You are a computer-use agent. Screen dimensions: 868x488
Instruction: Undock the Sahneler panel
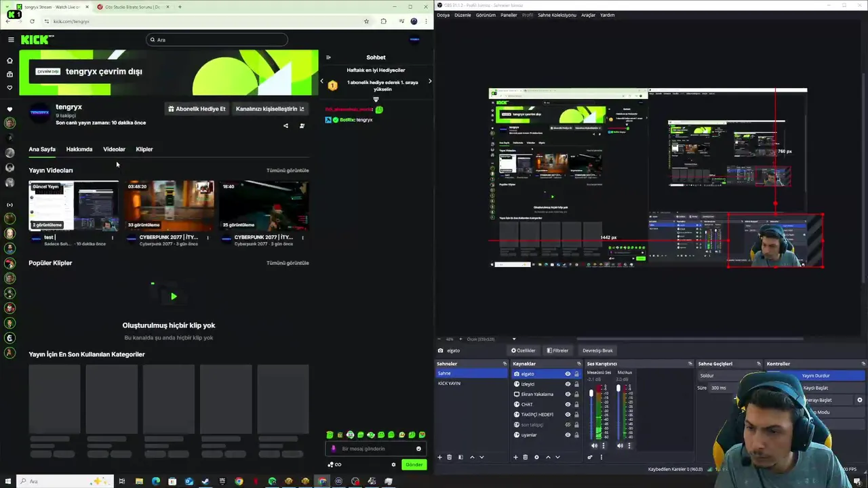click(x=505, y=364)
